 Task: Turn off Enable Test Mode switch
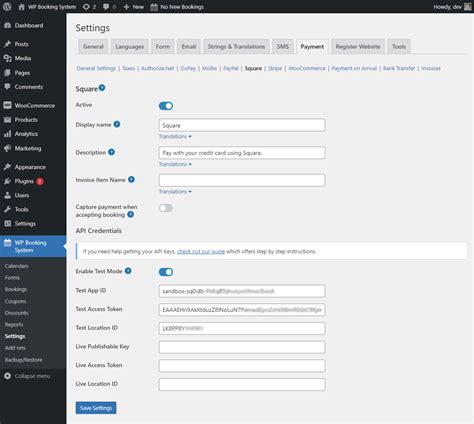pyautogui.click(x=166, y=272)
